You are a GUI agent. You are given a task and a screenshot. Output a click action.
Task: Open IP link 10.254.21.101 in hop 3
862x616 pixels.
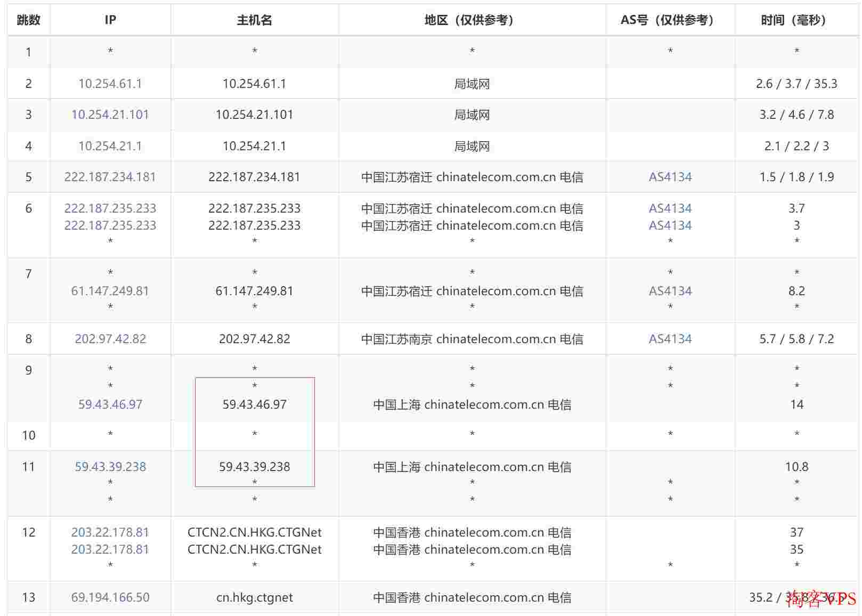[110, 115]
